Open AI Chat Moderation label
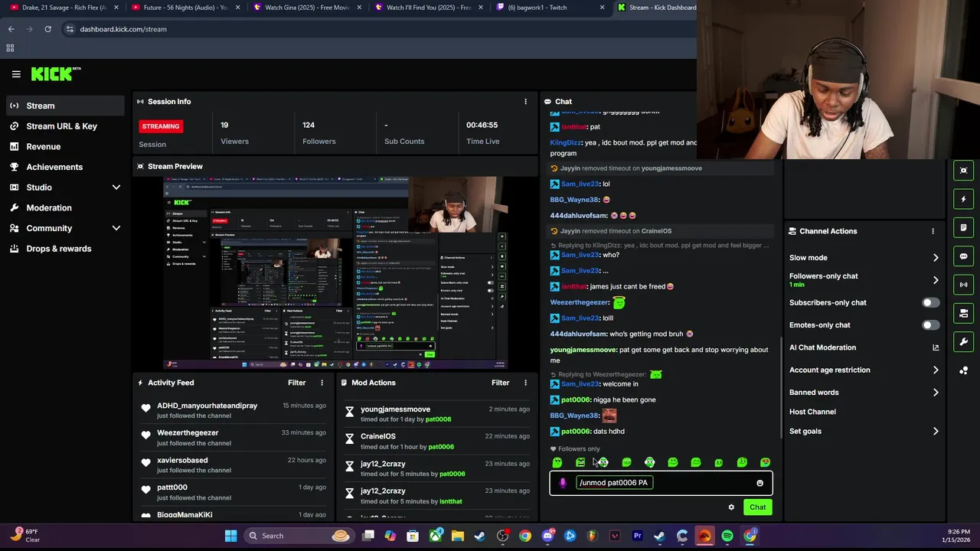 click(x=822, y=347)
